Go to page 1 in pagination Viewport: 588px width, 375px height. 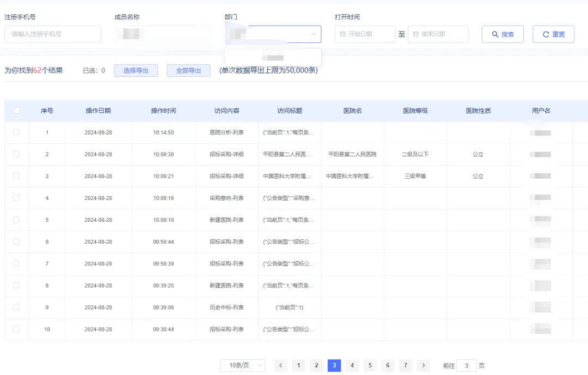[298, 365]
